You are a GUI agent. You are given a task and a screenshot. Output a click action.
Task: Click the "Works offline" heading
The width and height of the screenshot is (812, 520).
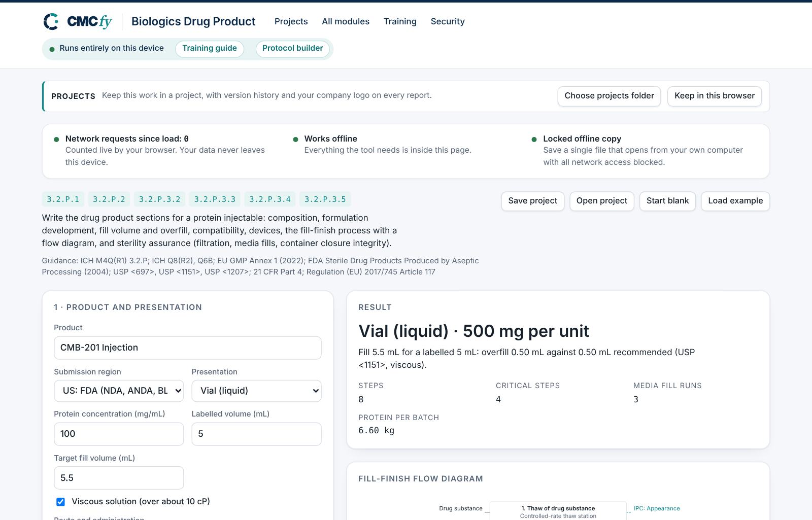pos(331,138)
